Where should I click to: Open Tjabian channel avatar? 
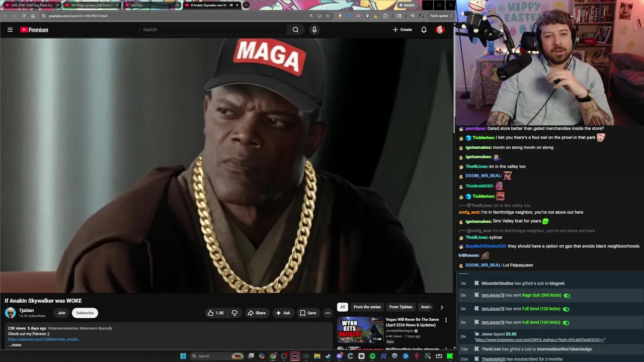(x=10, y=313)
